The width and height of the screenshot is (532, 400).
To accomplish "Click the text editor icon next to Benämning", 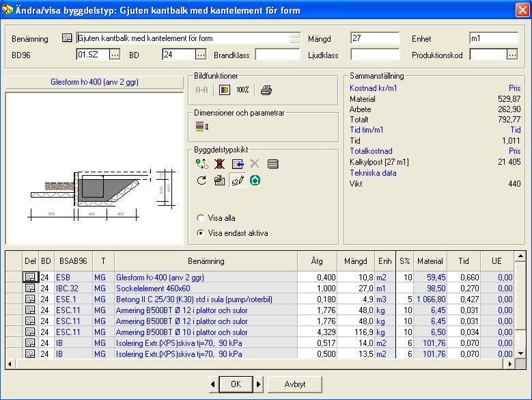I will [x=67, y=38].
